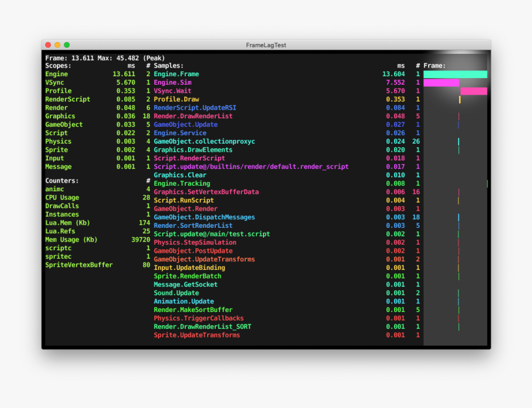
Task: Click the Script.update@/main/test.script sample
Action: point(212,234)
